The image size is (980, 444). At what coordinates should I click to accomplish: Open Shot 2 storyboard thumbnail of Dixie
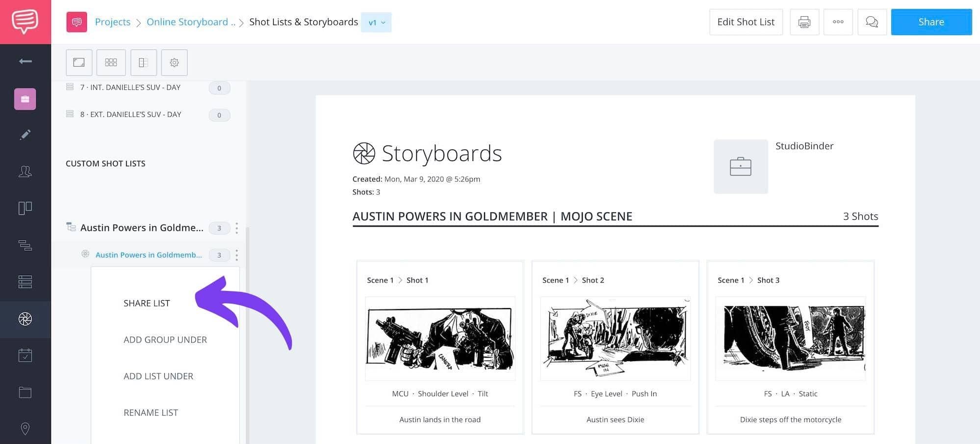coord(615,339)
